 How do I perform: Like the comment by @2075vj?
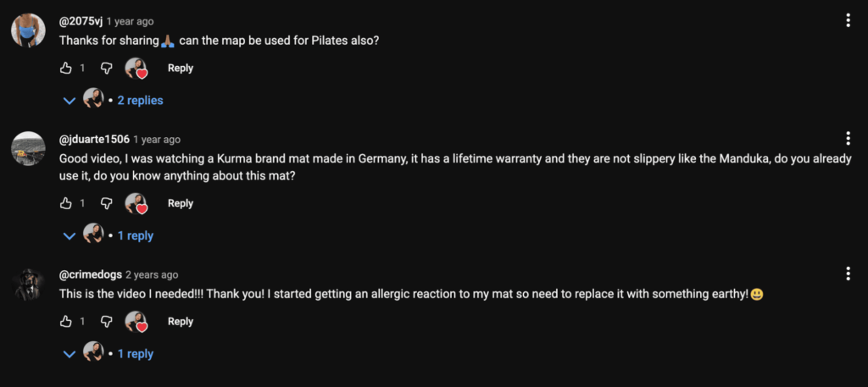pyautogui.click(x=66, y=68)
